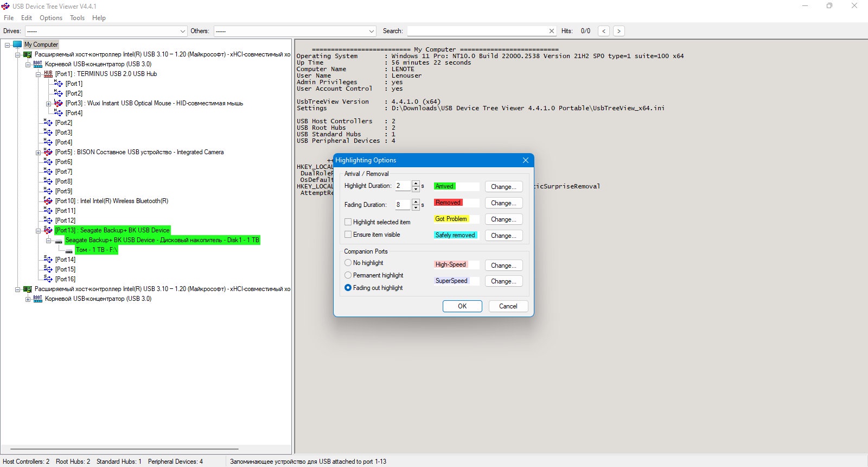Confirm the dialog with OK
868x467 pixels.
point(462,306)
